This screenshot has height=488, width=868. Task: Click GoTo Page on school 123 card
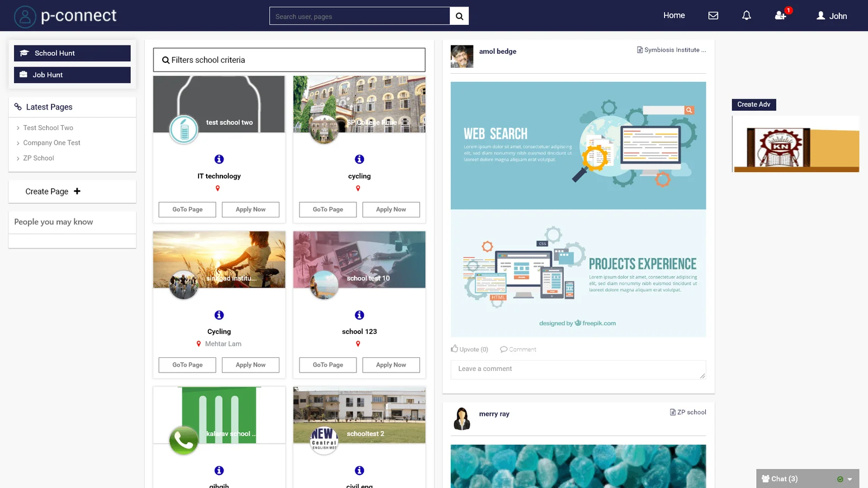pos(328,365)
